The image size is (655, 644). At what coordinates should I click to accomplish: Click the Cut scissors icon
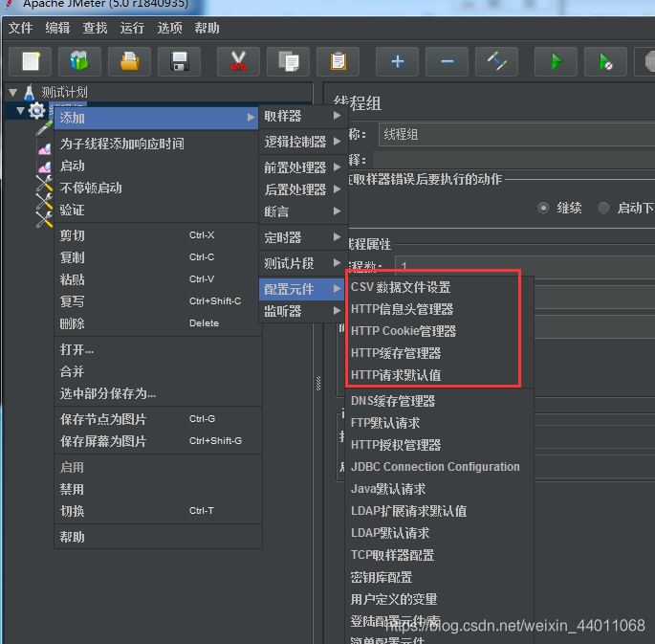(238, 61)
